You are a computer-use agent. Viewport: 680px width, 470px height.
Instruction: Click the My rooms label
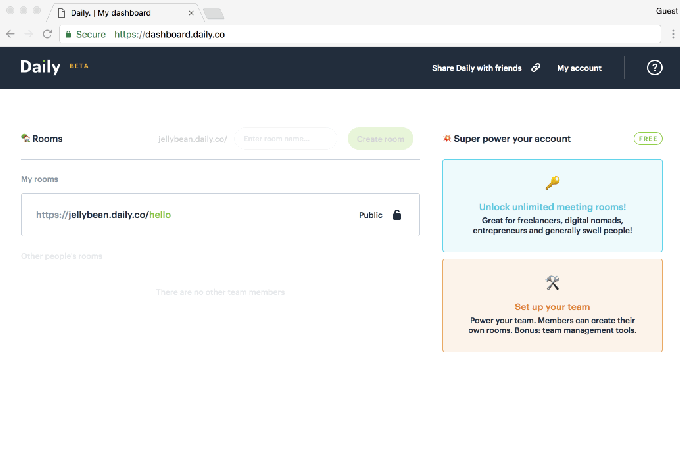coord(40,179)
